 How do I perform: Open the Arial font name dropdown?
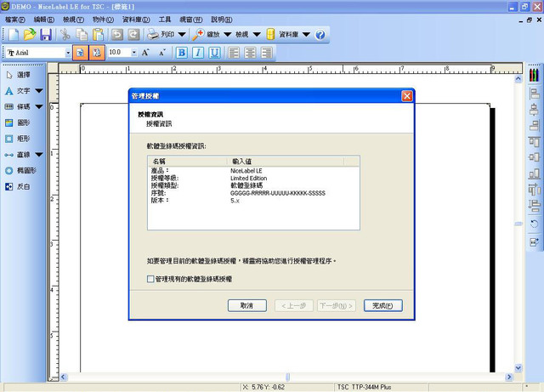pyautogui.click(x=68, y=53)
